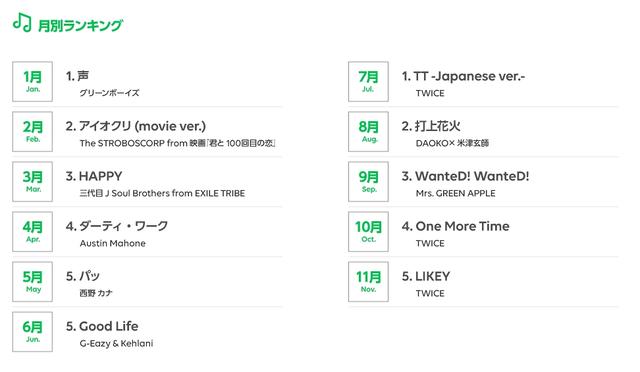This screenshot has width=640, height=372.
Task: Select the 2月 Feb. month box
Action: (33, 131)
